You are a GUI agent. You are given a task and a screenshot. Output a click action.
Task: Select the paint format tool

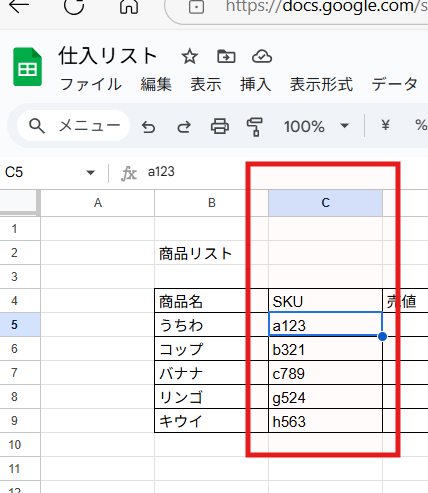[x=255, y=127]
